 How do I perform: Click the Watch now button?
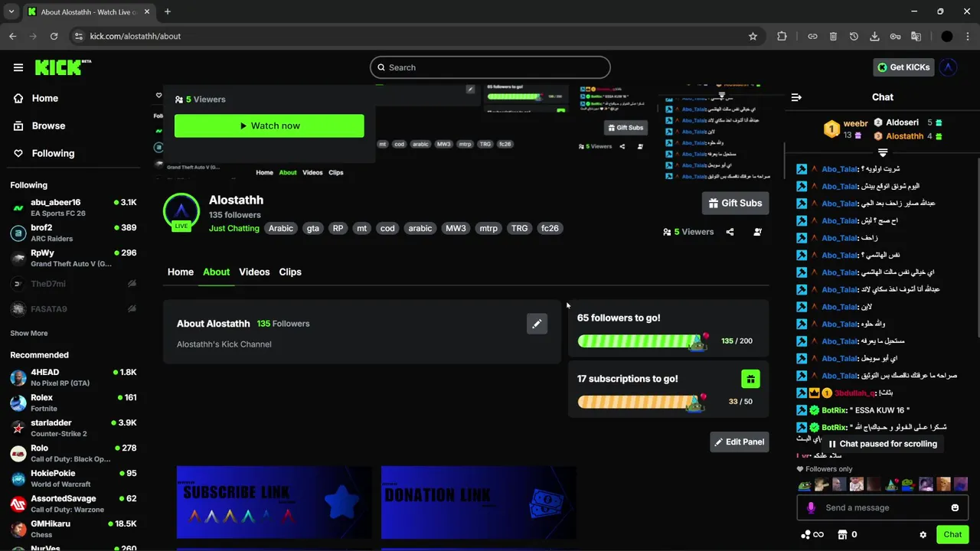tap(269, 126)
